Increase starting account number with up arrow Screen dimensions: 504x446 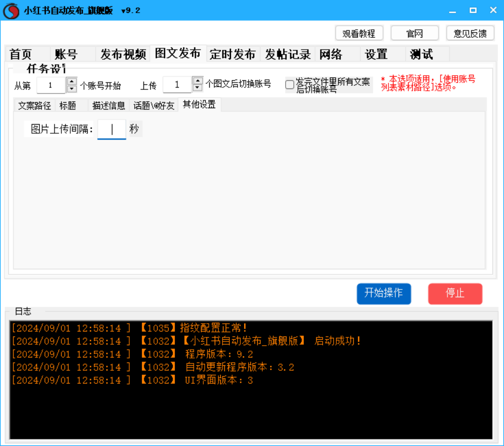click(72, 82)
